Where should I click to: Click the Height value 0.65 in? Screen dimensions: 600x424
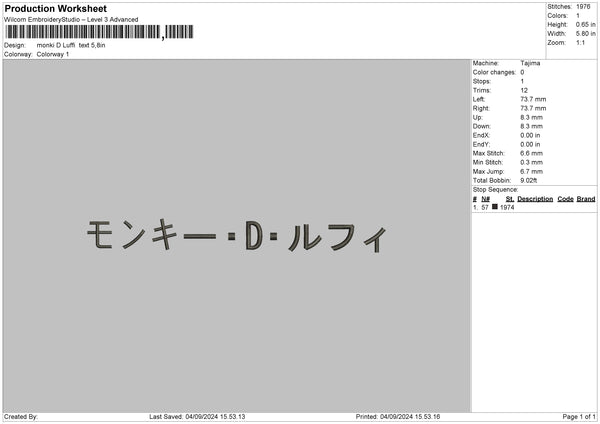tap(585, 24)
